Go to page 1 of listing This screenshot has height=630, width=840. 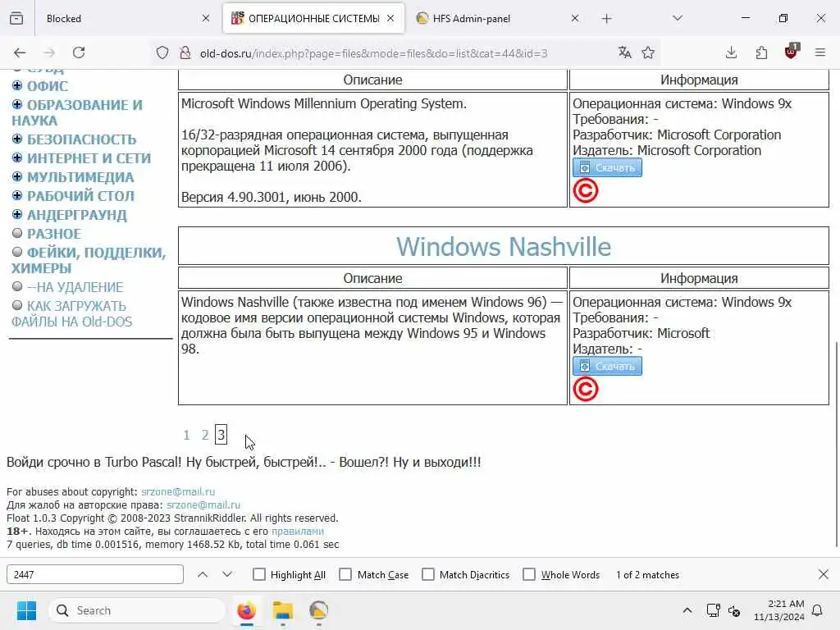coord(186,435)
